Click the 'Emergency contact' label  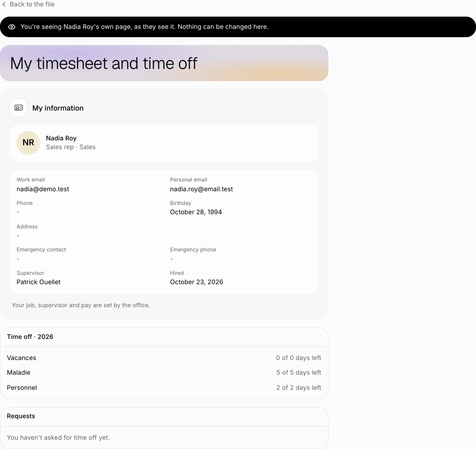41,250
